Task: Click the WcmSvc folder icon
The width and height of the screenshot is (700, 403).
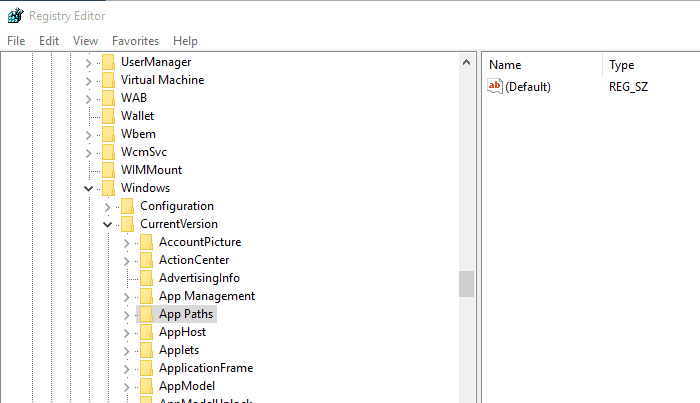Action: (108, 152)
